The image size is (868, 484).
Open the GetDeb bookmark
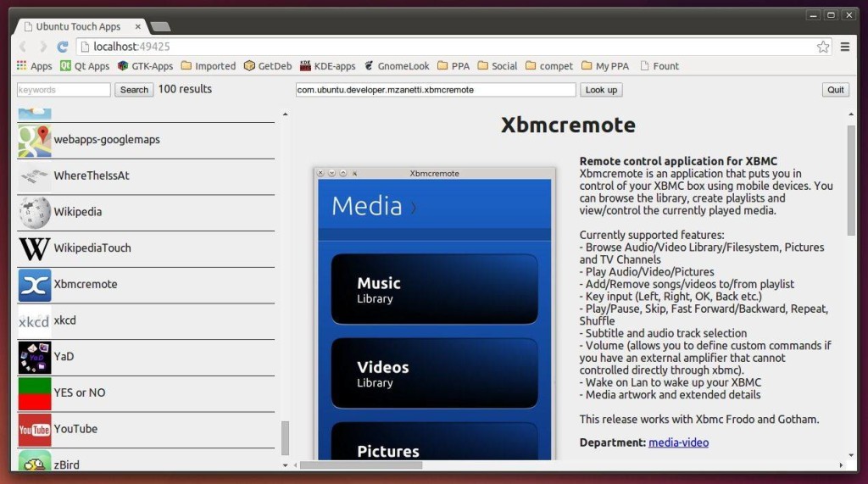[267, 66]
